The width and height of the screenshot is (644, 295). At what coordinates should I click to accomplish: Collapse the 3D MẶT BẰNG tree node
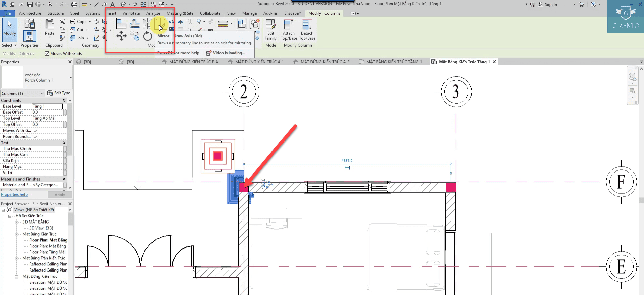[17, 222]
